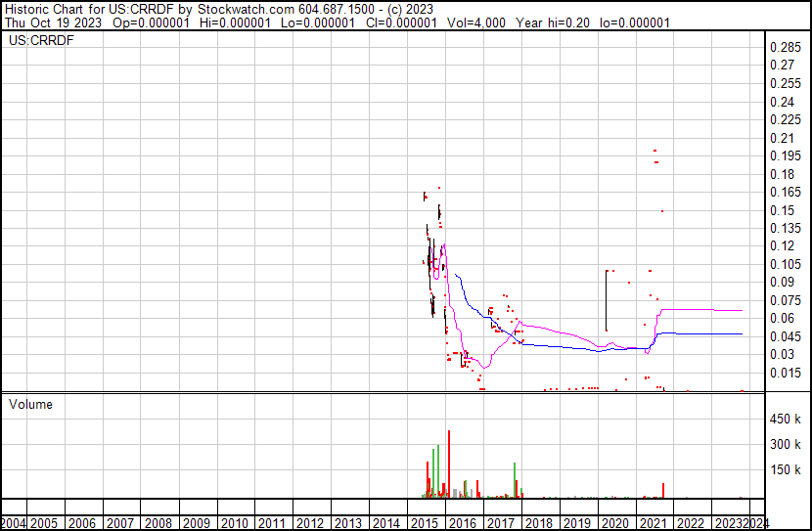
Task: Click the 0.165 price axis value
Action: tap(786, 192)
